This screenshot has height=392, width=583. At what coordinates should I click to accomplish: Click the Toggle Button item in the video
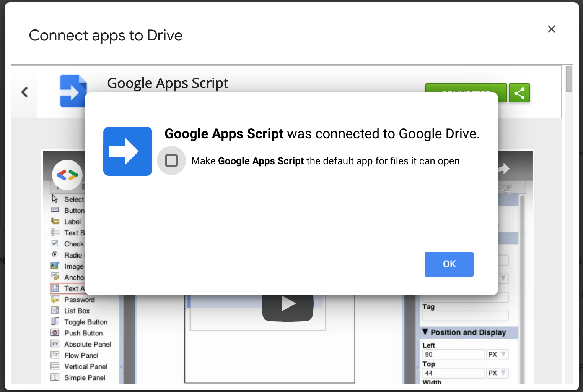pos(86,322)
